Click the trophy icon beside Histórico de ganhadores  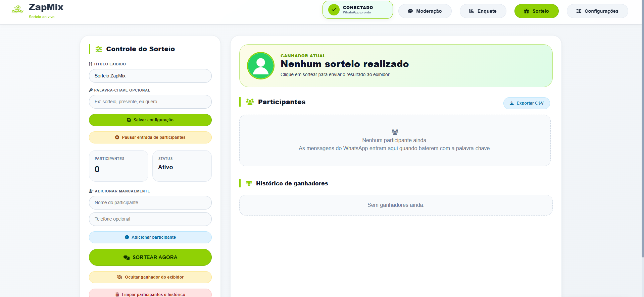[249, 183]
